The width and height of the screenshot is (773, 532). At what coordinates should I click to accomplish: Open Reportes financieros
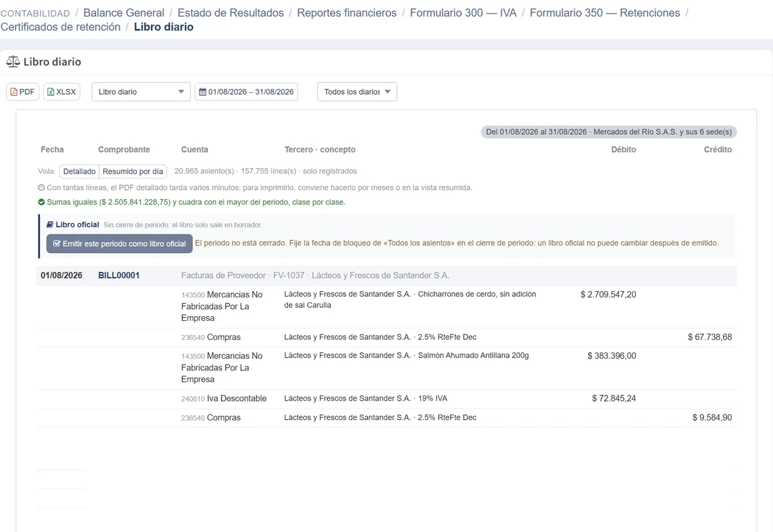pos(347,13)
